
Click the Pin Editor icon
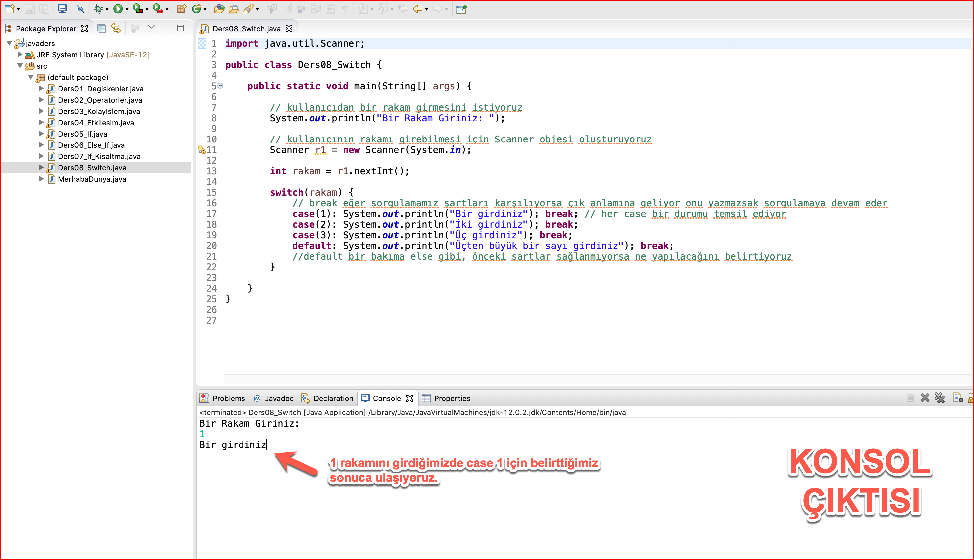[461, 9]
